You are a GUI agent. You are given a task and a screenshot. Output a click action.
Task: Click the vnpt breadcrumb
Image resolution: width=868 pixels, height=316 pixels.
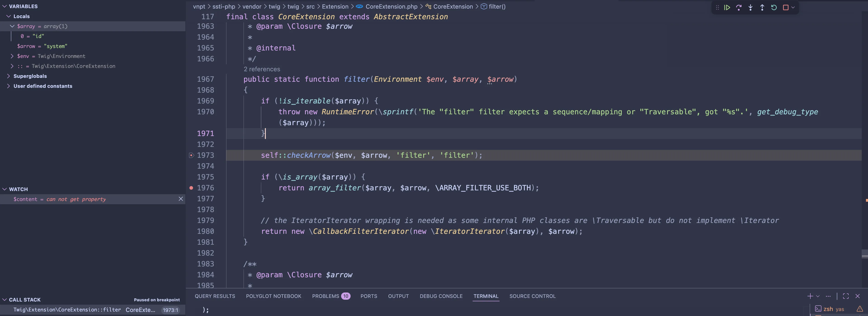point(199,6)
